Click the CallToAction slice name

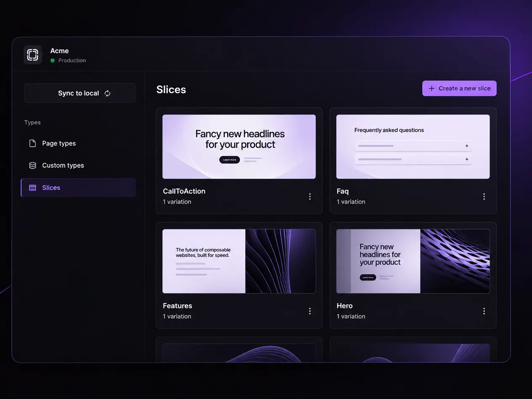(x=184, y=191)
